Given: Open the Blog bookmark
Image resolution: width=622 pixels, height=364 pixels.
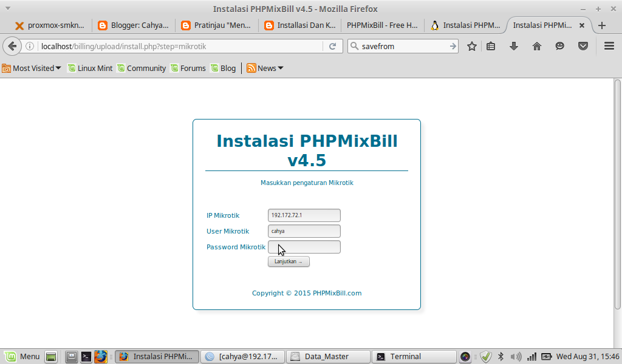Looking at the screenshot, I should tap(223, 68).
